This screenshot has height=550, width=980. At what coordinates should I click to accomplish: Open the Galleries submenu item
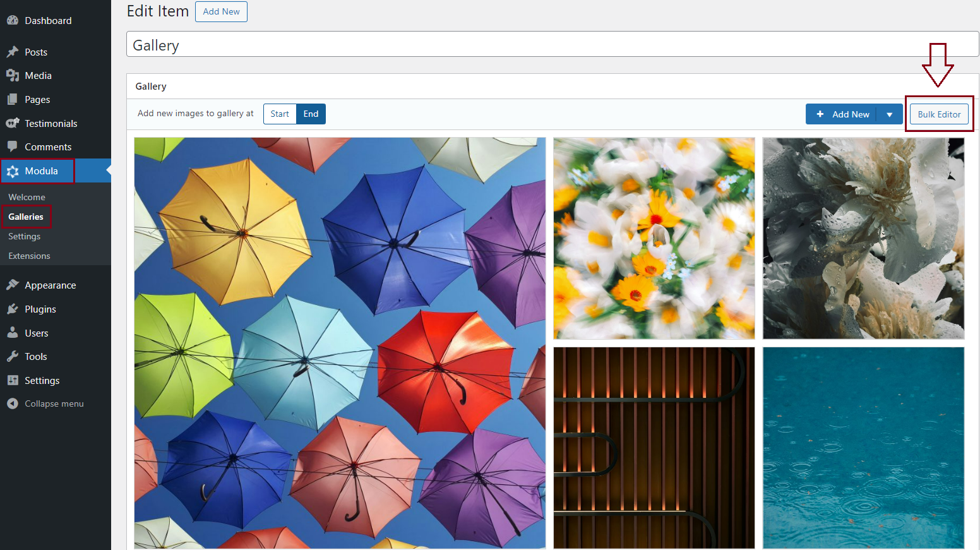click(x=26, y=217)
